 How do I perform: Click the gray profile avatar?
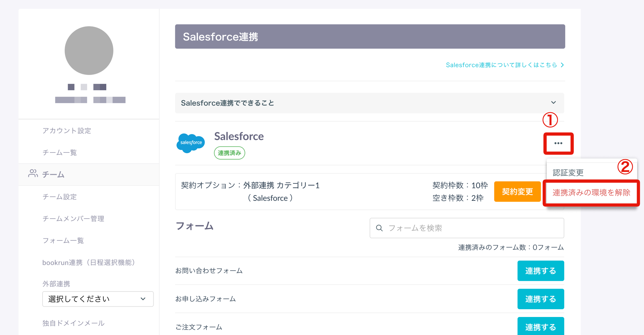coord(89,51)
